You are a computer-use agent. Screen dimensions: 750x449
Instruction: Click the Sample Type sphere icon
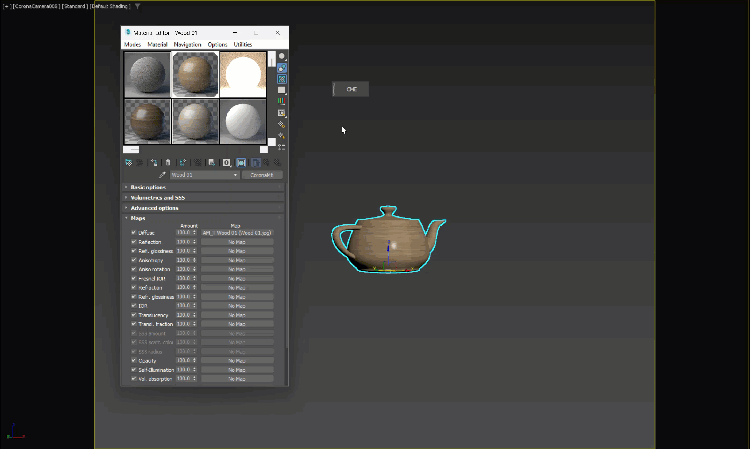click(282, 56)
